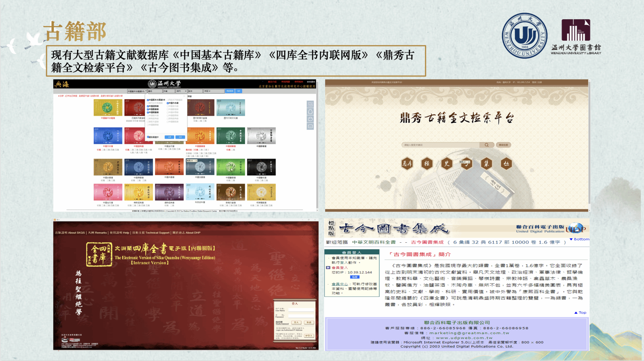Toggle the checkbox at popup bottom-left
The width and height of the screenshot is (644, 361).
pos(148,137)
